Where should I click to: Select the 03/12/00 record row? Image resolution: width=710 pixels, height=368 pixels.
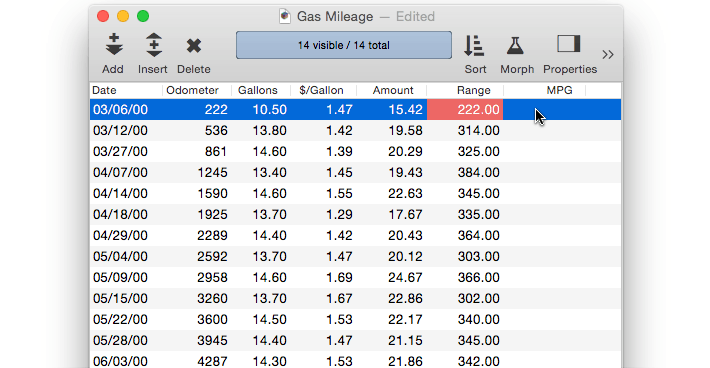pyautogui.click(x=355, y=130)
